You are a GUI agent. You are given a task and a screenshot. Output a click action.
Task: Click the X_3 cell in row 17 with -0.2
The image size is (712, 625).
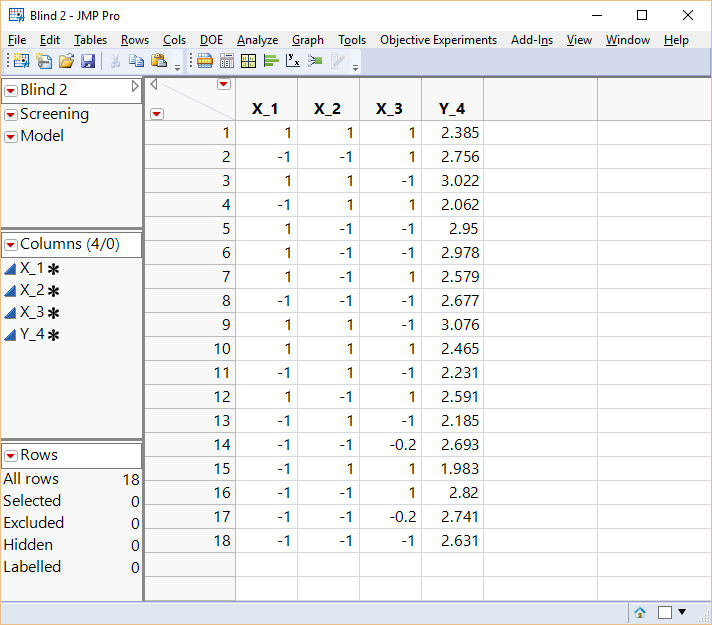click(391, 517)
